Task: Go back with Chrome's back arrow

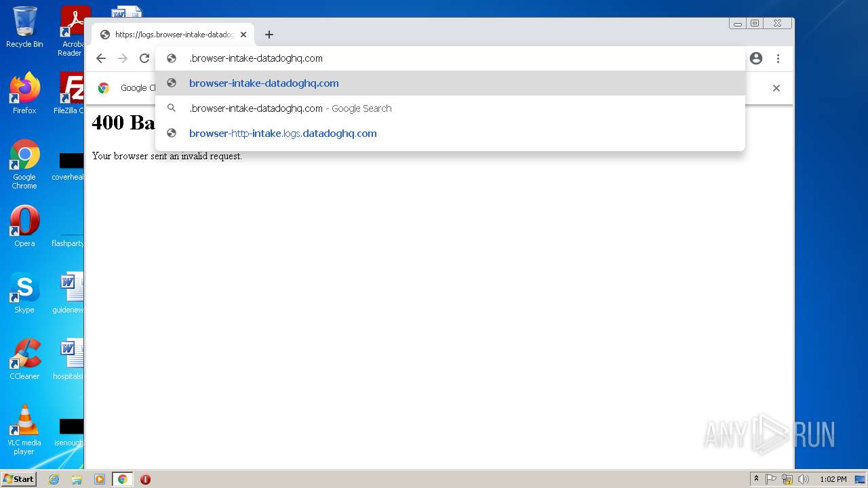Action: 101,58
